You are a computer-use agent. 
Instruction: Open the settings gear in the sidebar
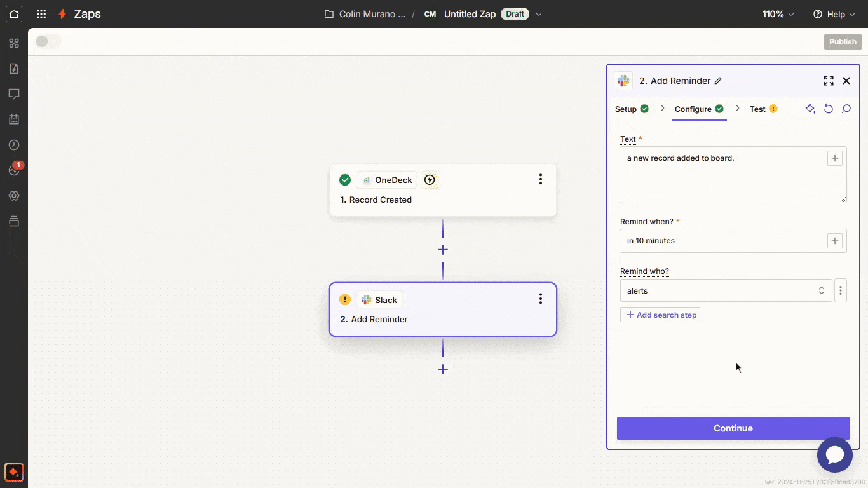(x=14, y=196)
